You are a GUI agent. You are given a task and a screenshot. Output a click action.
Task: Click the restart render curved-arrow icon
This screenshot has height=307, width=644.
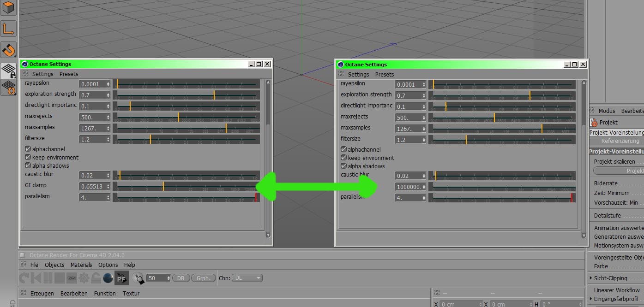(24, 278)
